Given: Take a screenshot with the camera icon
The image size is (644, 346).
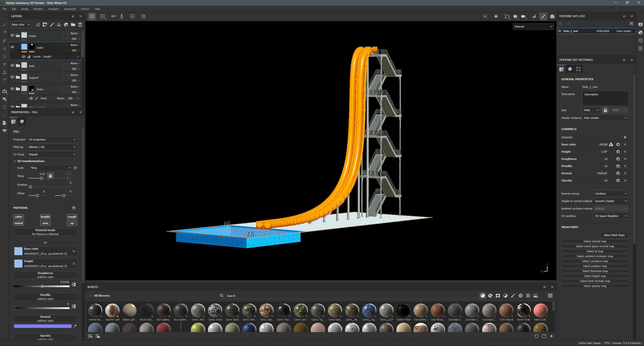Looking at the screenshot, I should pos(552,16).
